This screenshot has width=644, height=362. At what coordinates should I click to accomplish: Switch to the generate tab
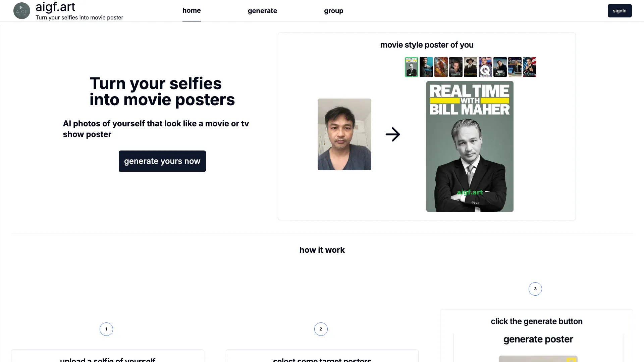tap(262, 11)
